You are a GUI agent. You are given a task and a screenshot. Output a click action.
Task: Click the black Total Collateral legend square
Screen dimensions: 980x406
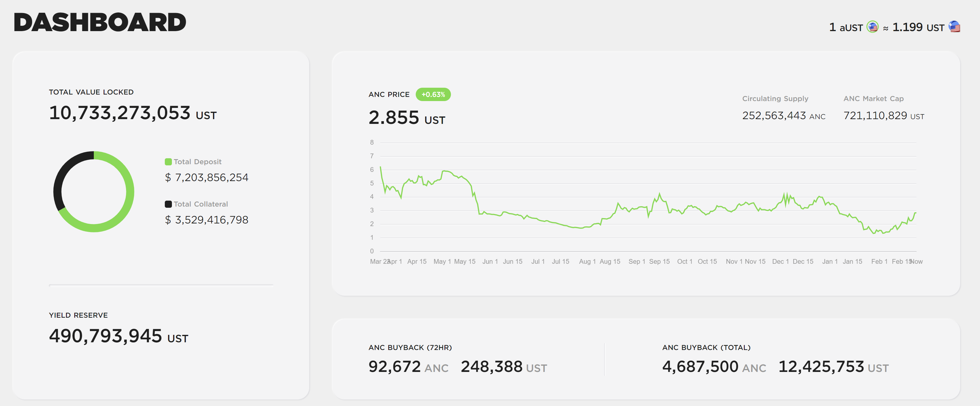click(168, 204)
